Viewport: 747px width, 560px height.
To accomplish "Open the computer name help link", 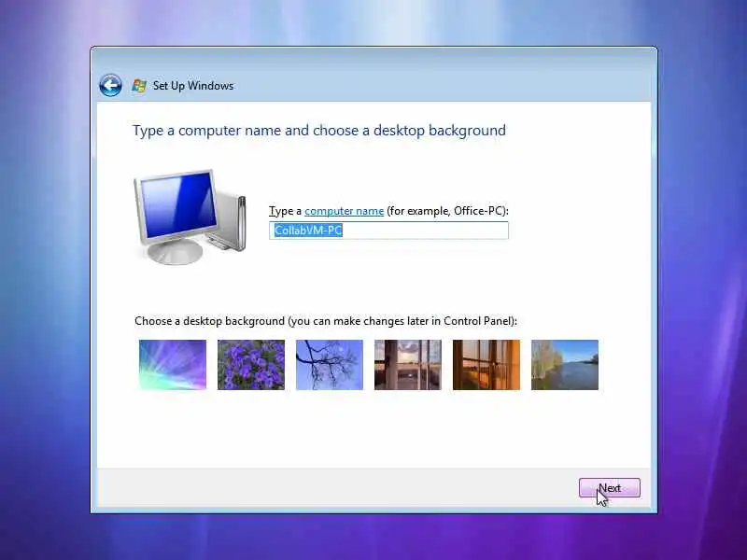I will 344,211.
